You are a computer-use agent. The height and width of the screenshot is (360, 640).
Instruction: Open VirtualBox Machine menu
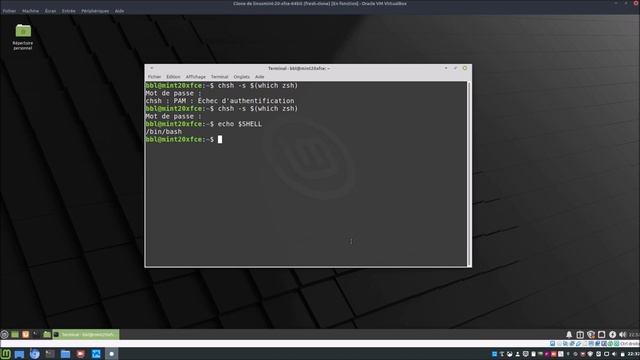tap(31, 11)
